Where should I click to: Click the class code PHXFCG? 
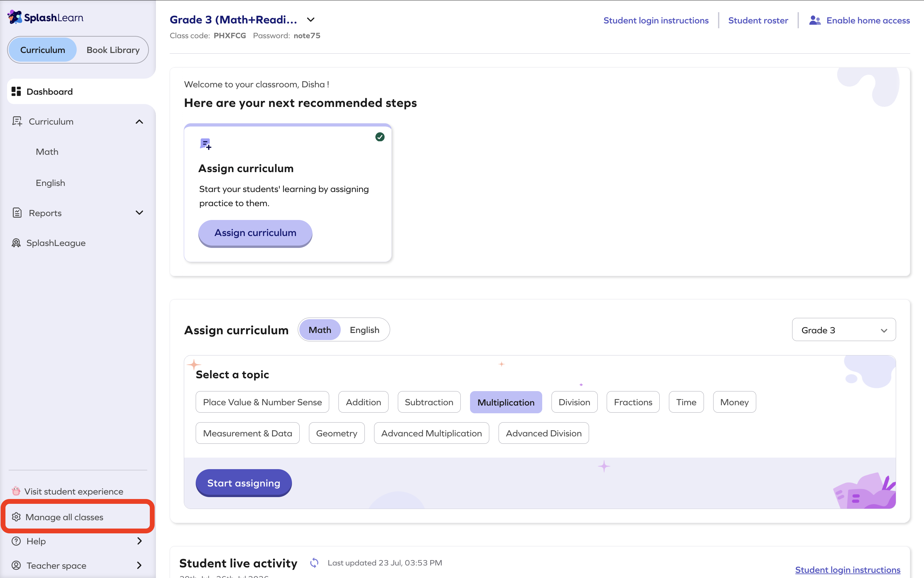click(230, 36)
